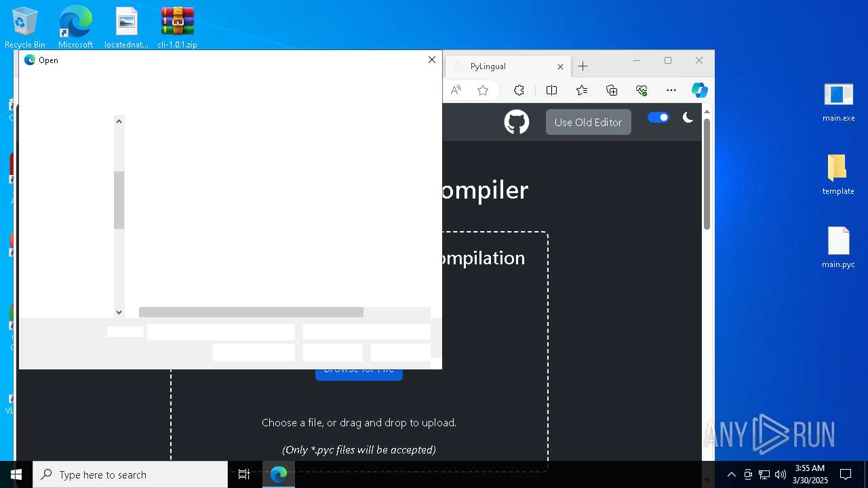Screen dimensions: 868x488
Task: Switch to the PyLingual browser tab
Action: [x=507, y=66]
